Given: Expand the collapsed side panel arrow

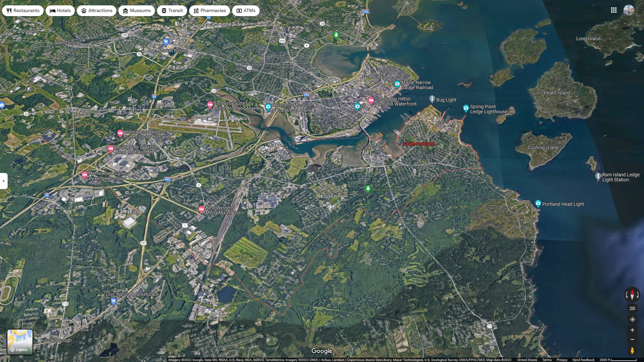Looking at the screenshot, I should click(x=4, y=181).
